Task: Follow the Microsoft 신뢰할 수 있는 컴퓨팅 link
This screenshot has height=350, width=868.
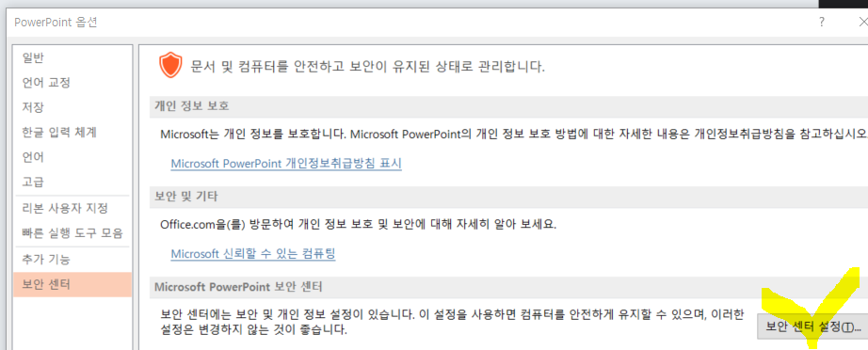Action: (253, 254)
